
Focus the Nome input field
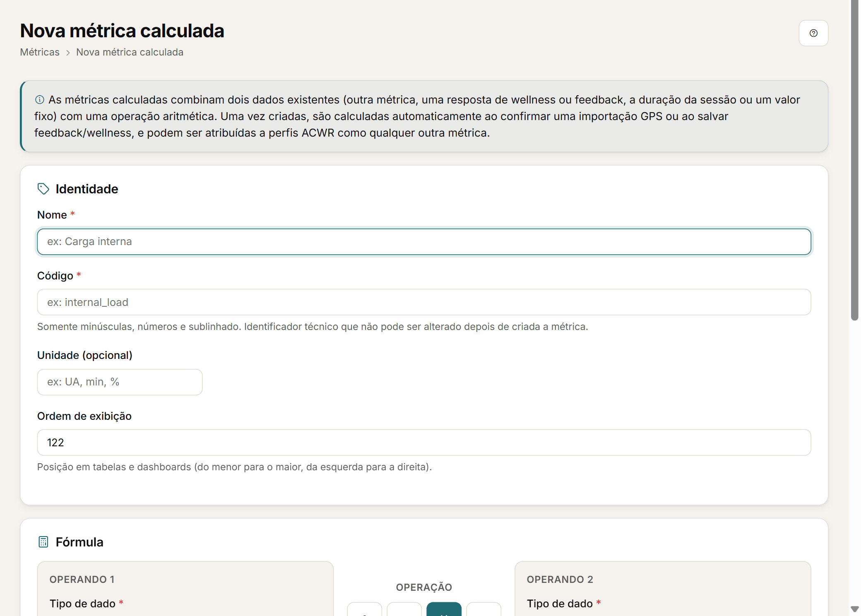point(424,242)
